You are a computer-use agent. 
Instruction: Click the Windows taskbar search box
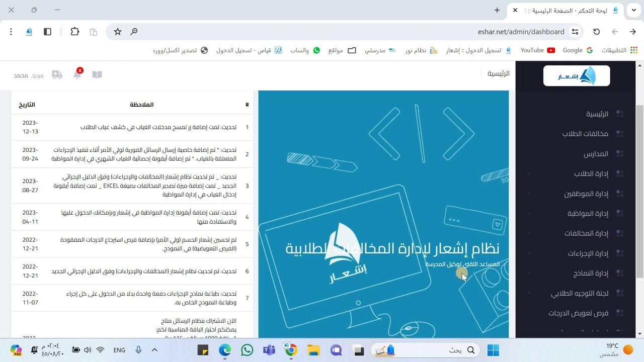click(426, 350)
